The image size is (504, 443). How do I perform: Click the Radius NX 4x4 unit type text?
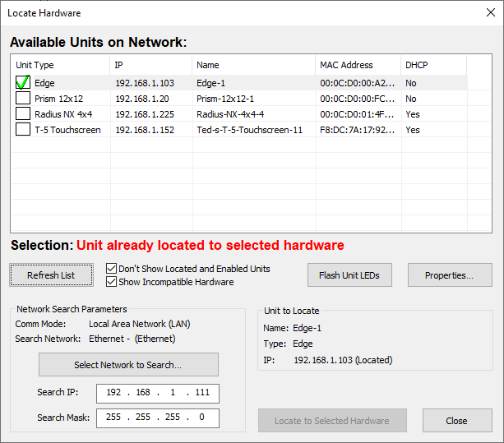point(63,114)
